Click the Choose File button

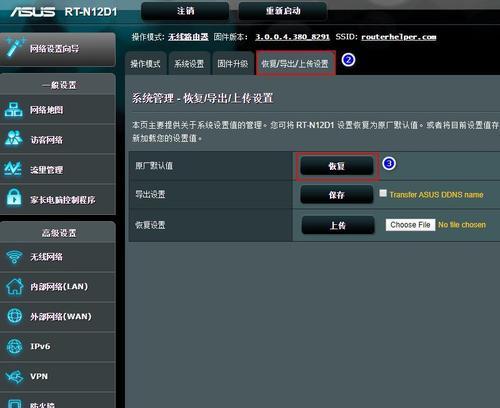pyautogui.click(x=410, y=225)
